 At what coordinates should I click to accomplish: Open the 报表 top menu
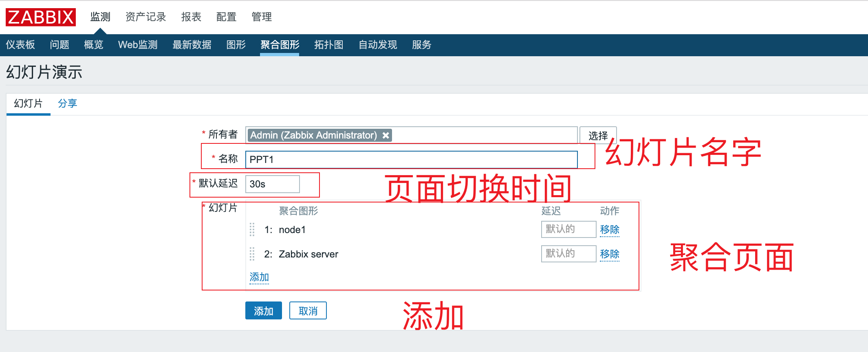tap(191, 17)
